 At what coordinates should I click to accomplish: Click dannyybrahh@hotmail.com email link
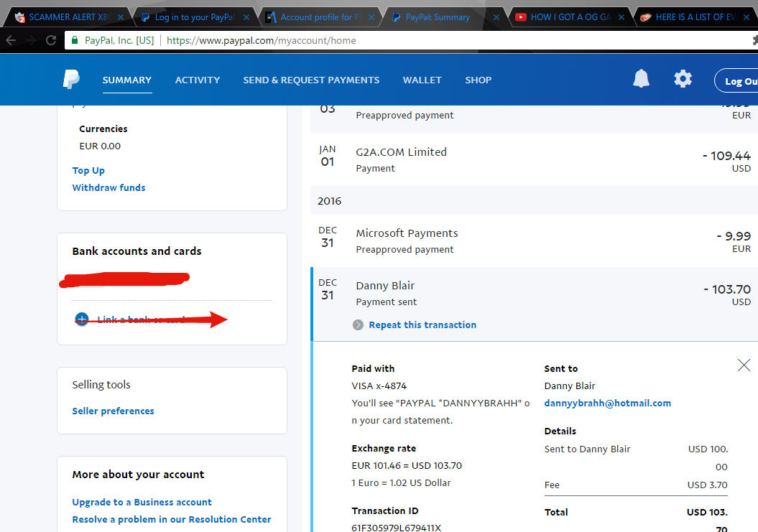click(608, 403)
